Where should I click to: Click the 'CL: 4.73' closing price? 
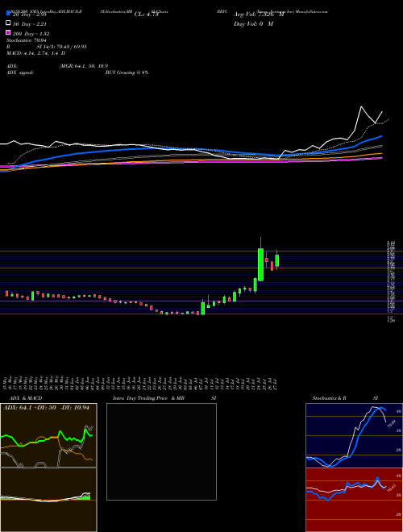coord(146,15)
